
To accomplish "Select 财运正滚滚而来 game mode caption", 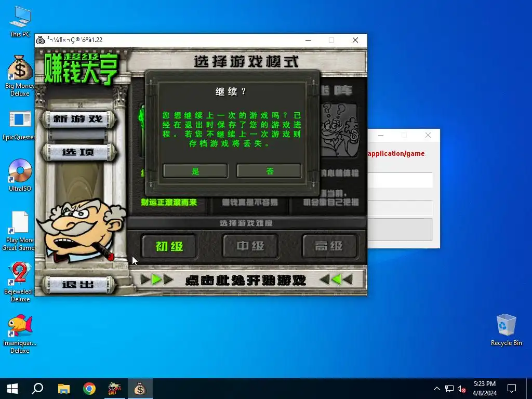I will [x=169, y=203].
